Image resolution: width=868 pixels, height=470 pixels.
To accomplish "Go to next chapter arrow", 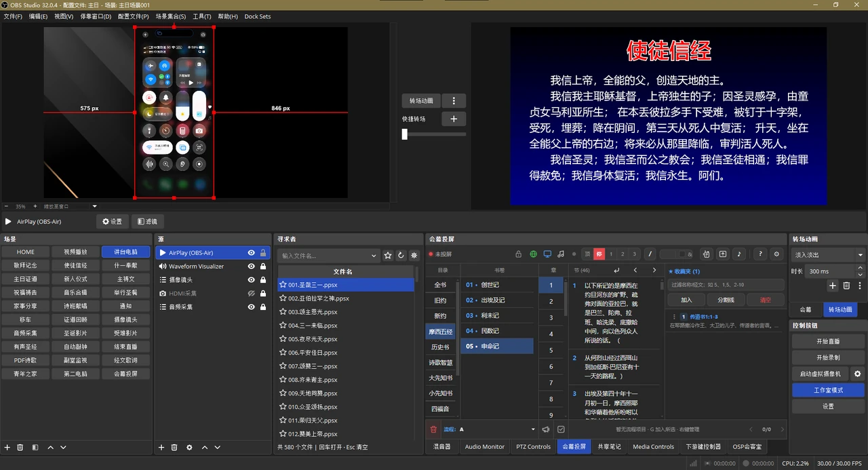I will [x=654, y=270].
